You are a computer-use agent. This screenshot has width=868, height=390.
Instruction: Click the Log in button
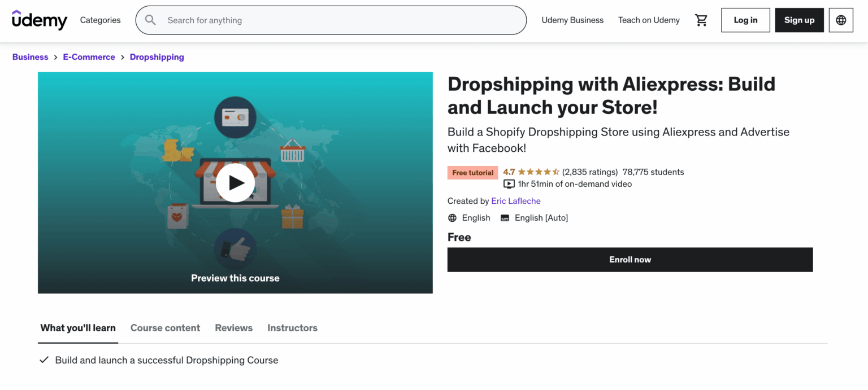[x=745, y=20]
